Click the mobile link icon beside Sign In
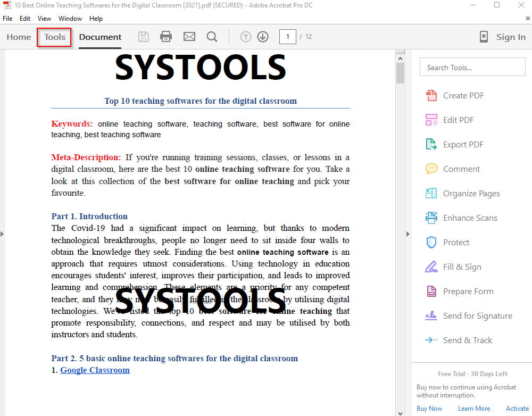Screen dimensions: 532x416 [484, 37]
